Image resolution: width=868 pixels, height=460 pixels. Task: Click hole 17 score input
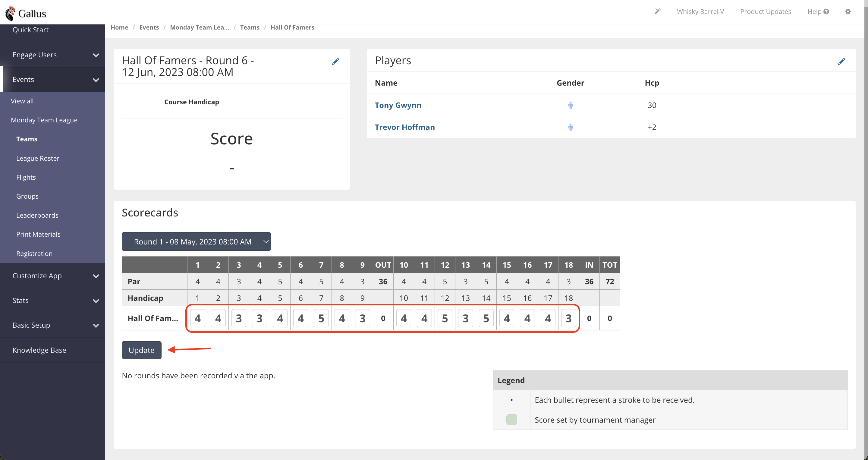[x=548, y=318]
